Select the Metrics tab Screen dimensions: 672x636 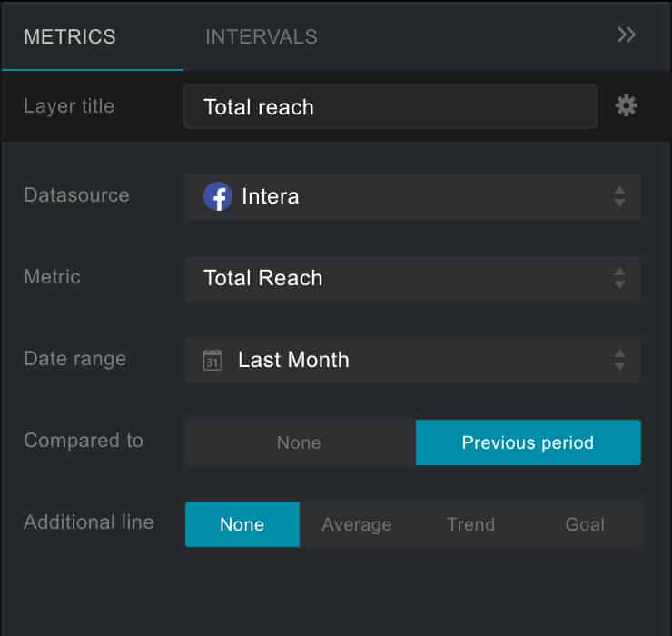point(70,37)
